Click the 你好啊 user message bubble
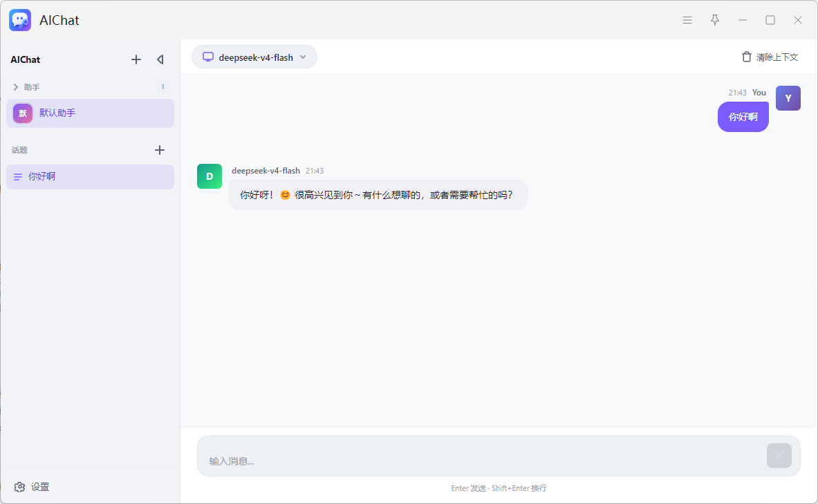The width and height of the screenshot is (818, 504). point(743,117)
